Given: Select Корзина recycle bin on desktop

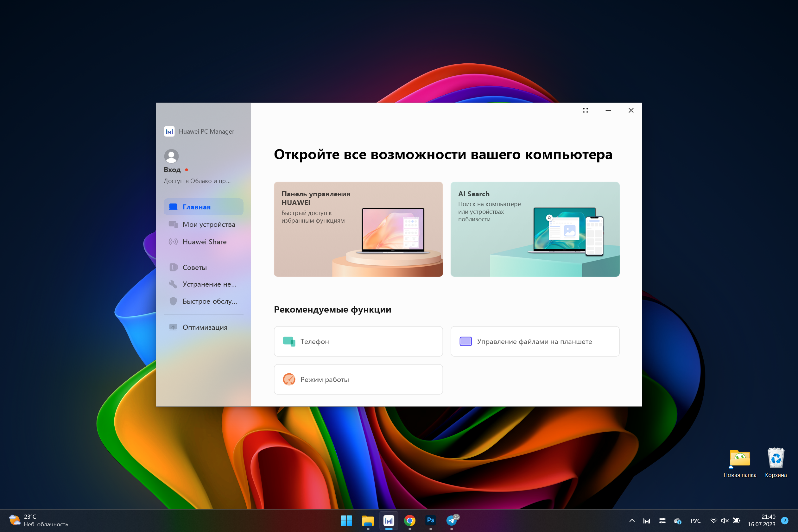Looking at the screenshot, I should coord(776,462).
